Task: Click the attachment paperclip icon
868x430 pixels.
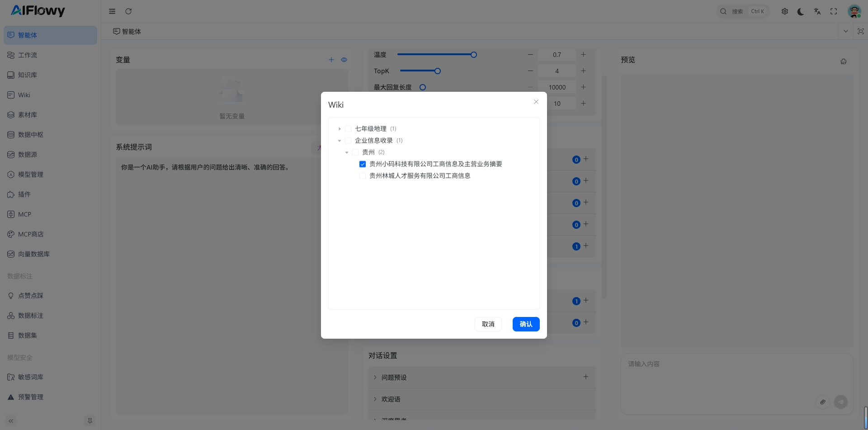Action: 823,402
